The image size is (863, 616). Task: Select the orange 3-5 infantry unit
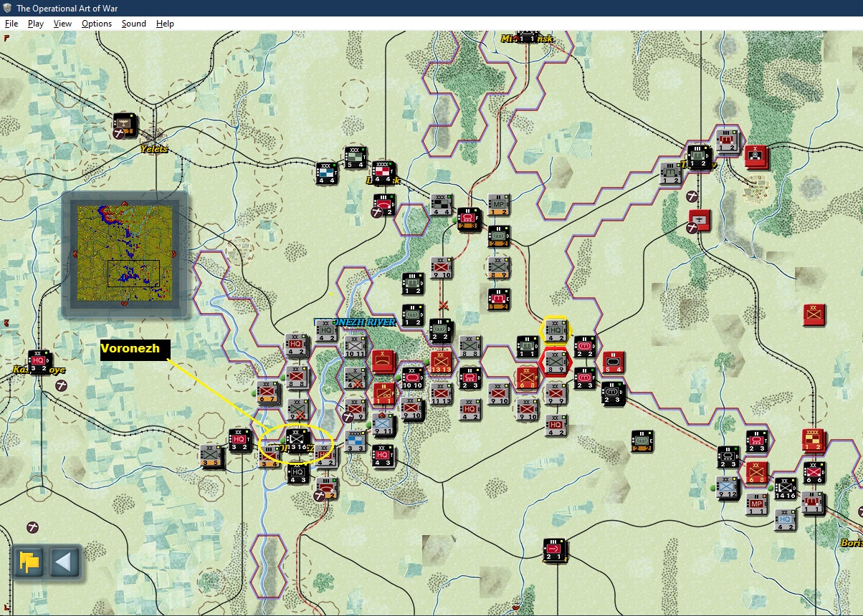[211, 456]
